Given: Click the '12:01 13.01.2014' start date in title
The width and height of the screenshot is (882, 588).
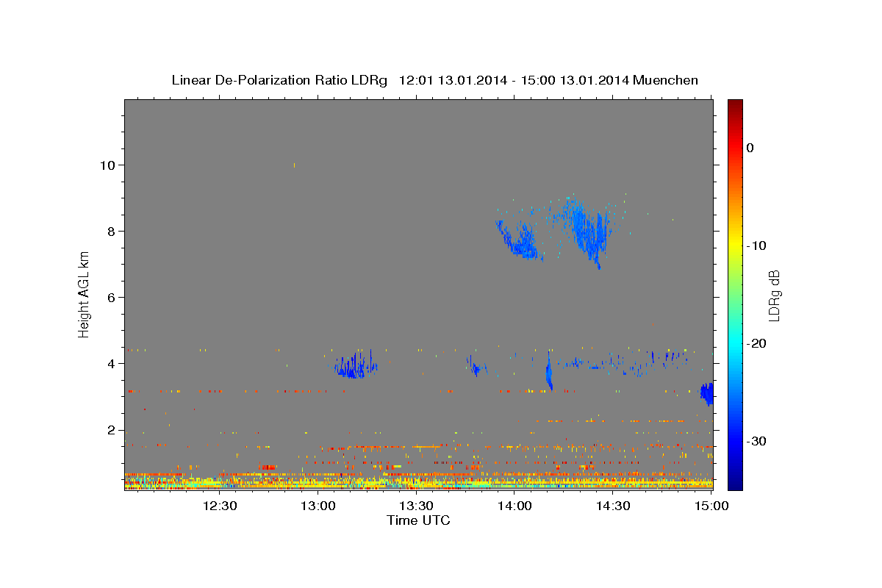Looking at the screenshot, I should [x=452, y=80].
